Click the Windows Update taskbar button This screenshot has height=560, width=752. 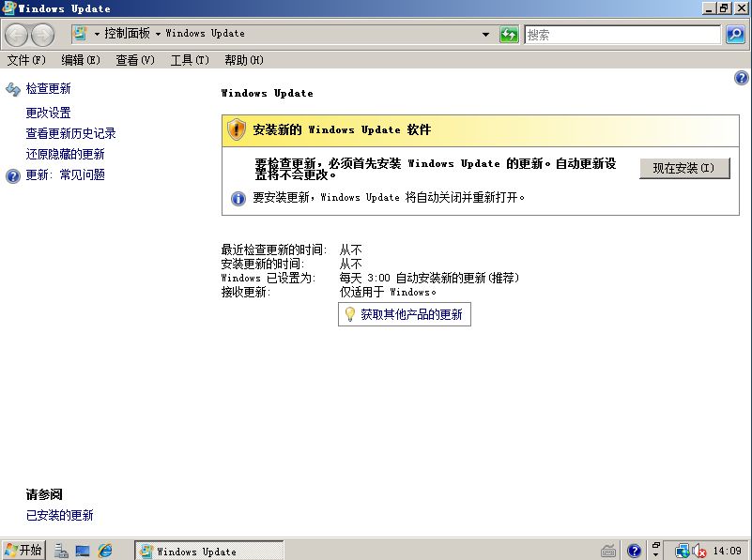point(209,551)
